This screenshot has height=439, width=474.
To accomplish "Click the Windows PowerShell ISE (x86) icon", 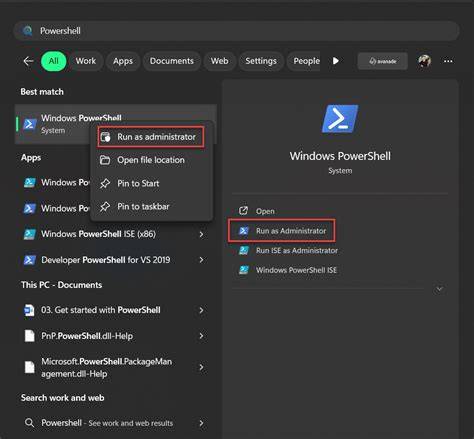I will pyautogui.click(x=29, y=234).
